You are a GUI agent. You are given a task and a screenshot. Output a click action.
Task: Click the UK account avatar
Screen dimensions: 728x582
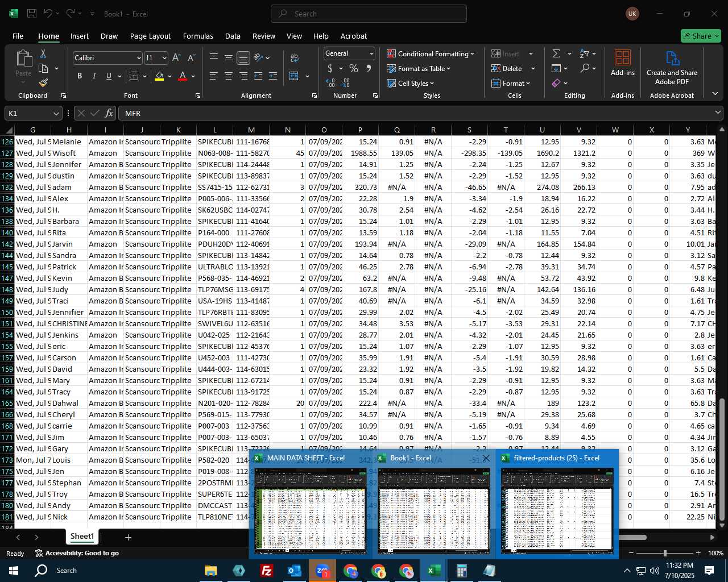[632, 14]
